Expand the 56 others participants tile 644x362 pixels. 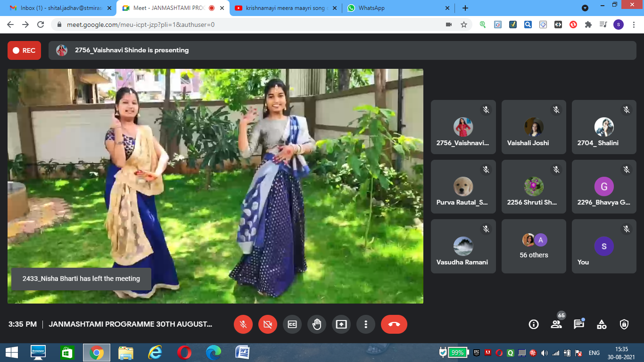(x=534, y=246)
